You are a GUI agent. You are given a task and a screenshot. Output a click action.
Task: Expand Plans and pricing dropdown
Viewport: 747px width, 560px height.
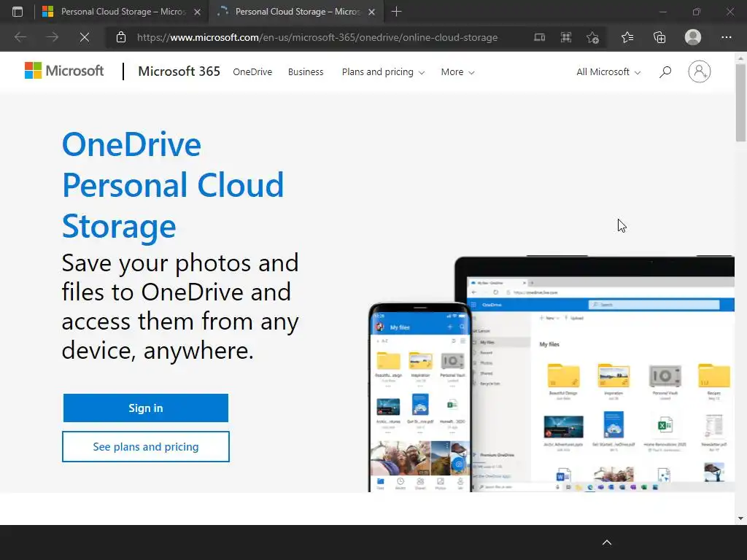pyautogui.click(x=383, y=72)
